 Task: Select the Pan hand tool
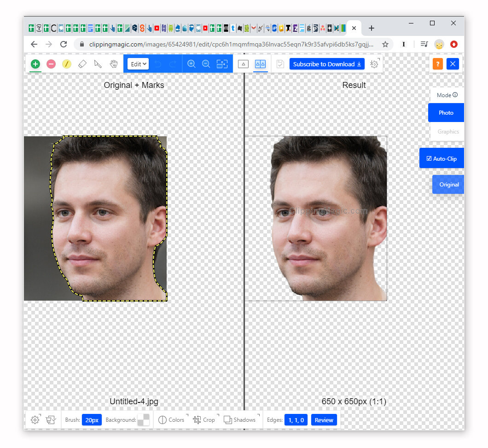coord(114,64)
